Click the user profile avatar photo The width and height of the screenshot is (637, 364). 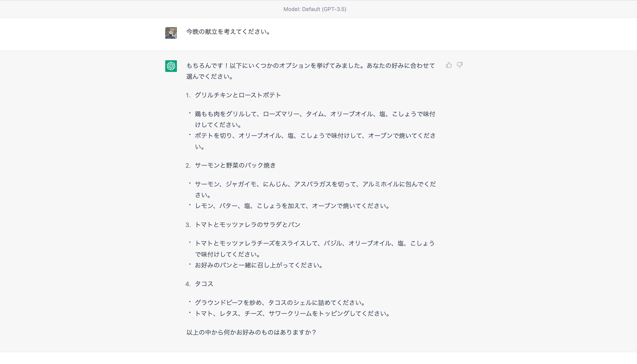(171, 33)
